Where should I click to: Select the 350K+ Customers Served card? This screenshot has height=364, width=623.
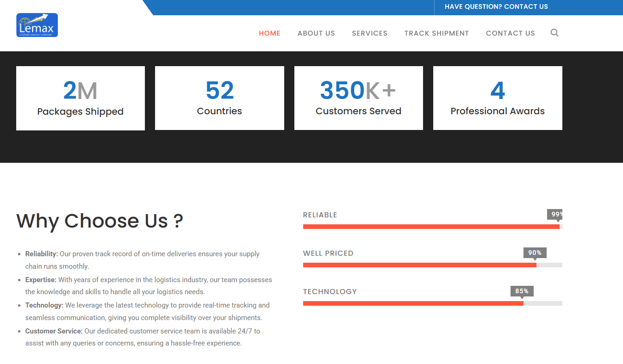pos(358,98)
